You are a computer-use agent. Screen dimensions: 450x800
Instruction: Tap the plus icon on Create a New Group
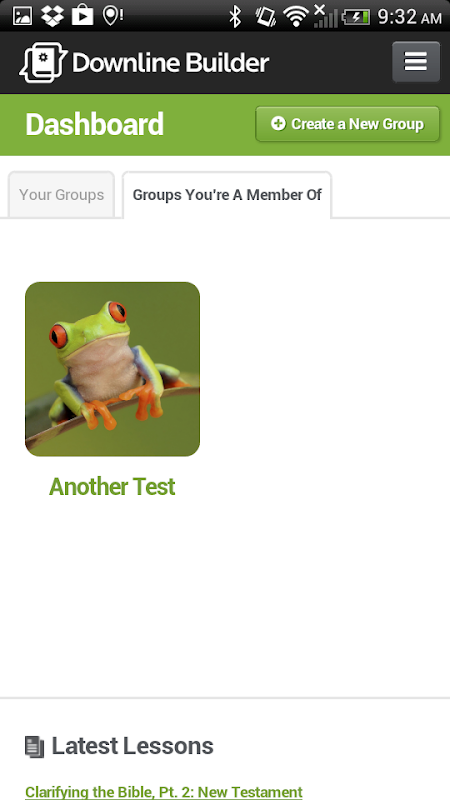tap(278, 123)
